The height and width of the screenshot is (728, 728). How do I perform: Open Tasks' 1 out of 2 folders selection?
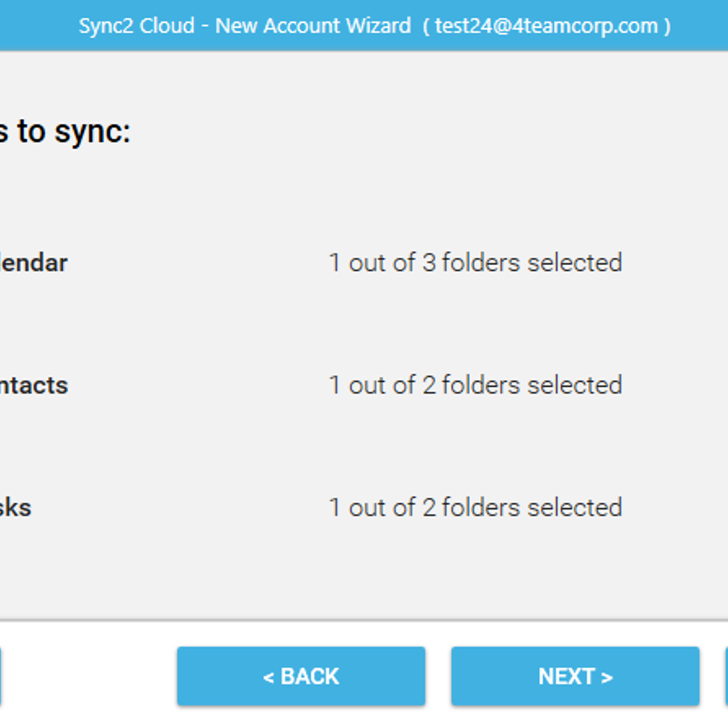click(x=475, y=507)
